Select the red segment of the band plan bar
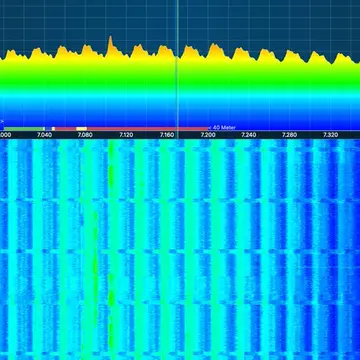 tap(131, 129)
